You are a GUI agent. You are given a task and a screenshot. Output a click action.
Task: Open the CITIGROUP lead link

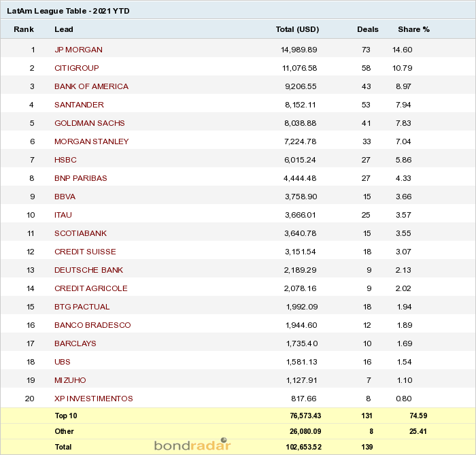(76, 68)
